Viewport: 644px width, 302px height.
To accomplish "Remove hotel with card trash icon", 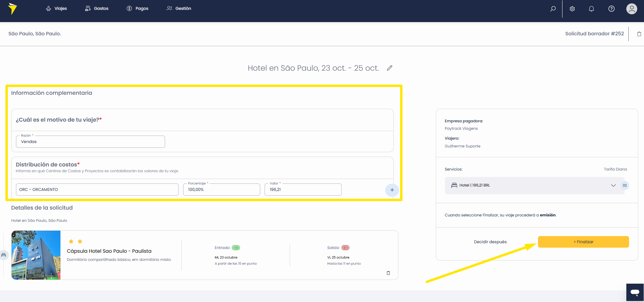I will (x=388, y=273).
